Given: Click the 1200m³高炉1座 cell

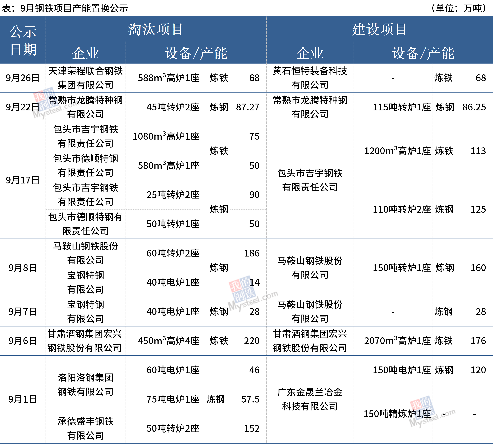Looking at the screenshot, I should pos(397,151).
